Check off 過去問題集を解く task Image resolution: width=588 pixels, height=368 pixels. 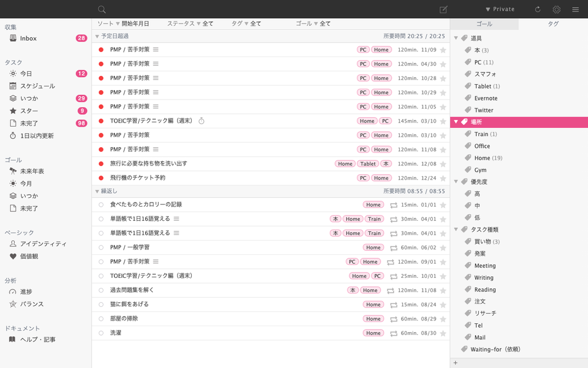click(101, 290)
